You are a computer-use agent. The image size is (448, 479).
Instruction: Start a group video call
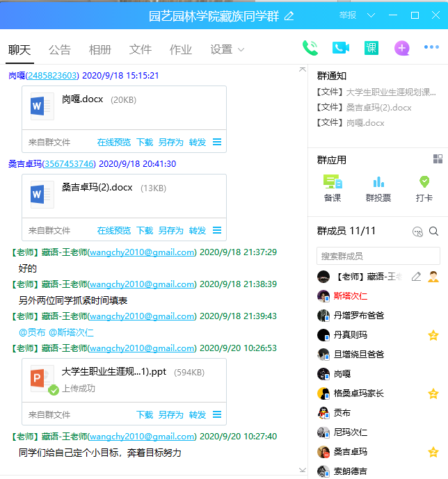click(x=341, y=48)
